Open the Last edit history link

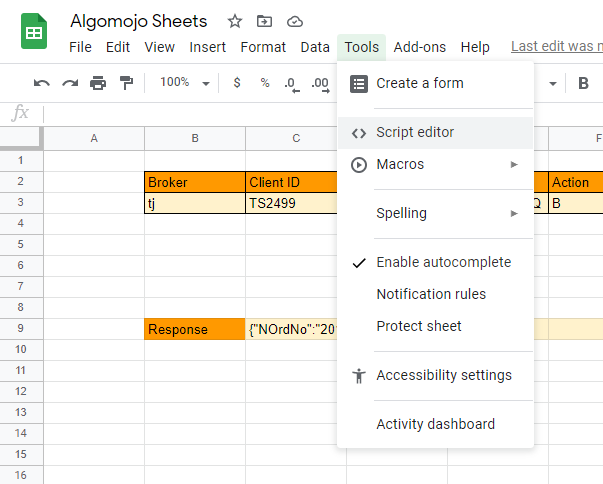(x=556, y=47)
